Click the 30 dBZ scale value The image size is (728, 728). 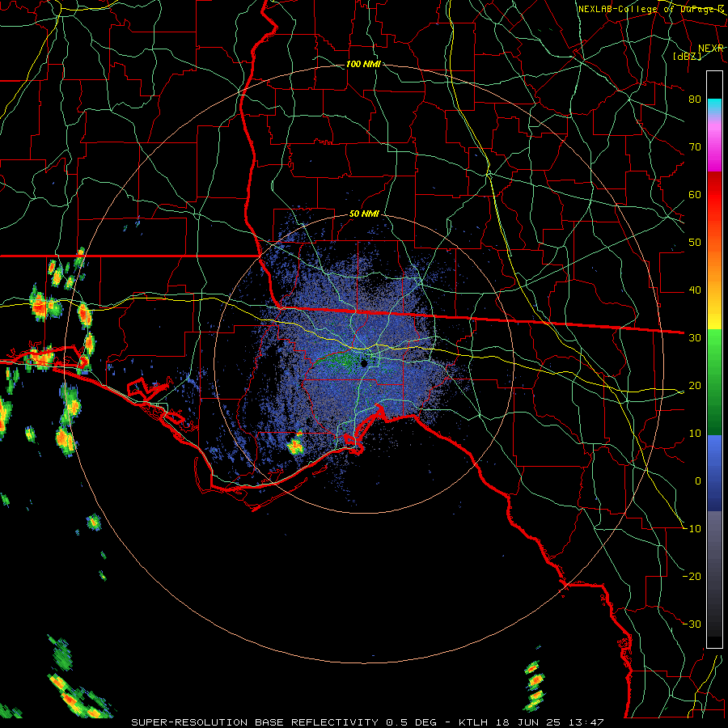click(x=695, y=337)
